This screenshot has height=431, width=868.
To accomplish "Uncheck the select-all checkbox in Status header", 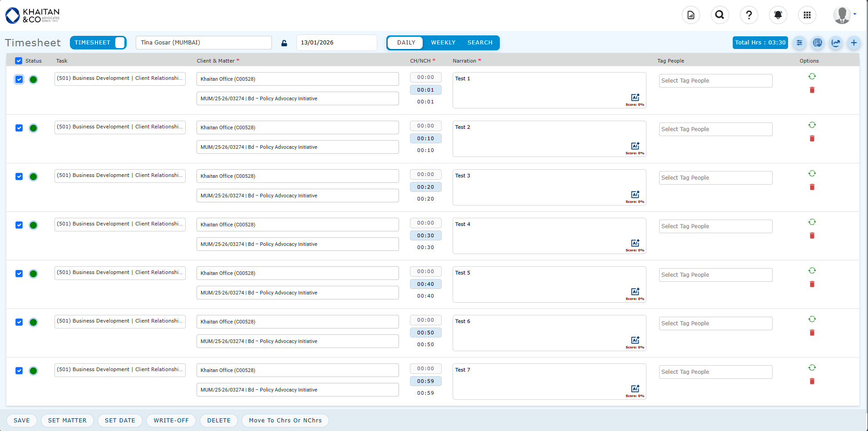I will point(19,61).
